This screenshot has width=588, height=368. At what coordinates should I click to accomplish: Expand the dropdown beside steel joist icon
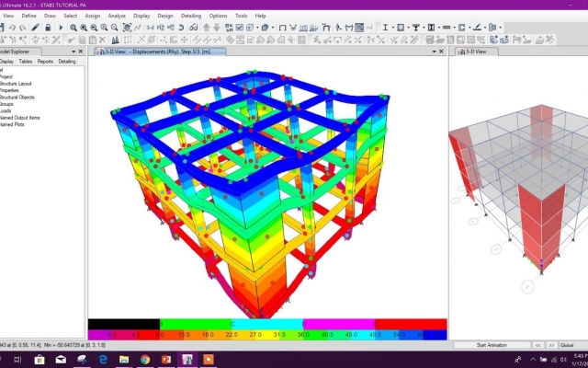(x=455, y=28)
